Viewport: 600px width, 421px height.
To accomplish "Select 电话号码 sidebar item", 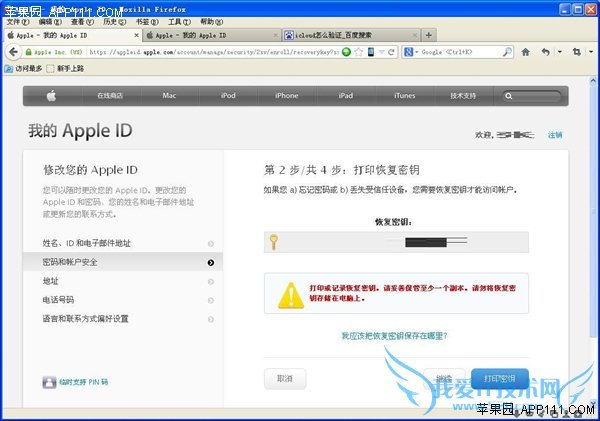I will click(123, 300).
